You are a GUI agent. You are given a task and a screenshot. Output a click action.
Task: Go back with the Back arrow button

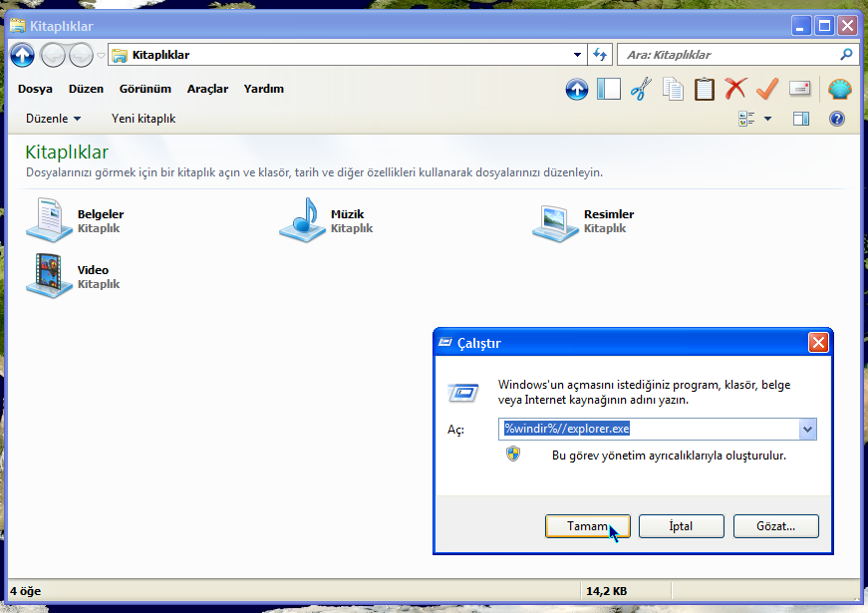[x=53, y=55]
